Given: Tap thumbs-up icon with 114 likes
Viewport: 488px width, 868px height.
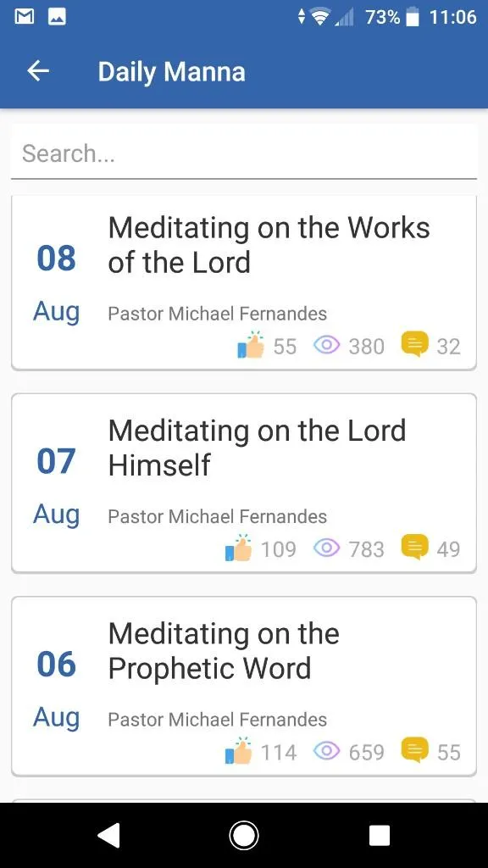Looking at the screenshot, I should (x=238, y=751).
